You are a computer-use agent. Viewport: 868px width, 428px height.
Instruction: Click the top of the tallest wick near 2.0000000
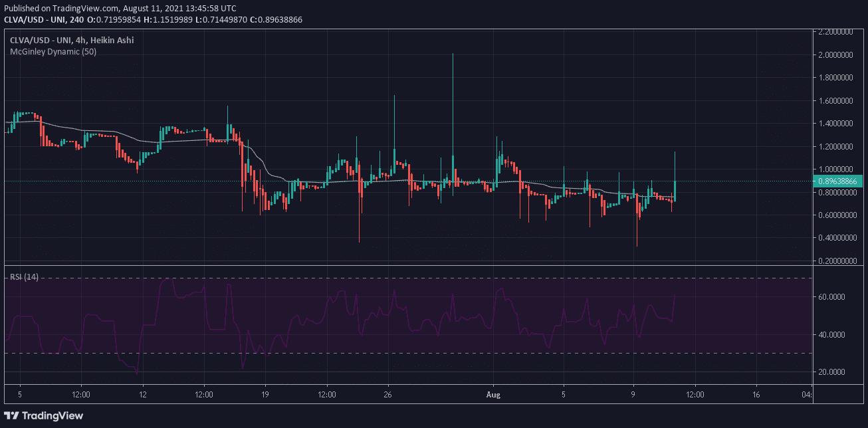coord(453,55)
